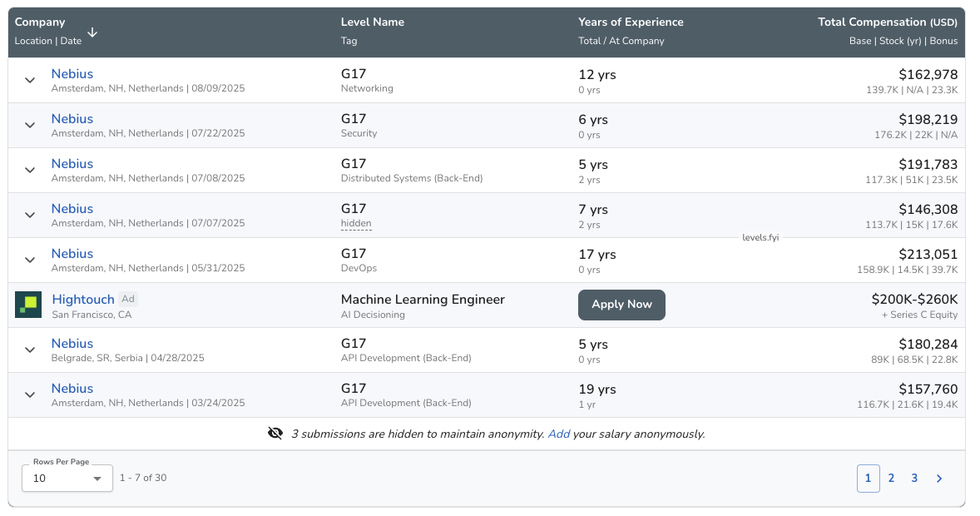Click the Company sort arrow icon
The image size is (980, 516).
(92, 32)
